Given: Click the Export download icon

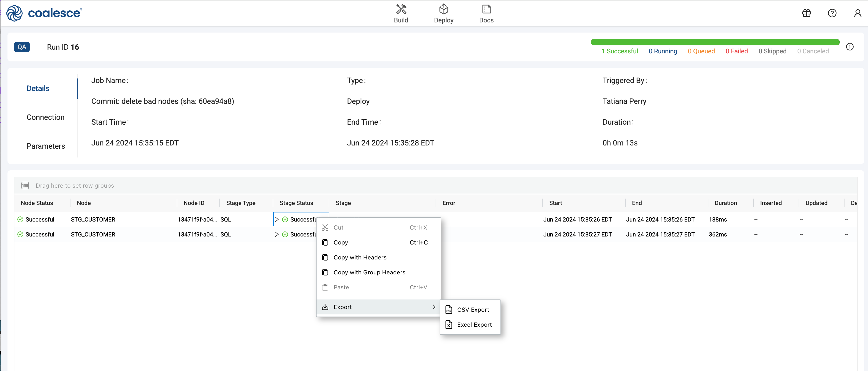Looking at the screenshot, I should pos(325,307).
